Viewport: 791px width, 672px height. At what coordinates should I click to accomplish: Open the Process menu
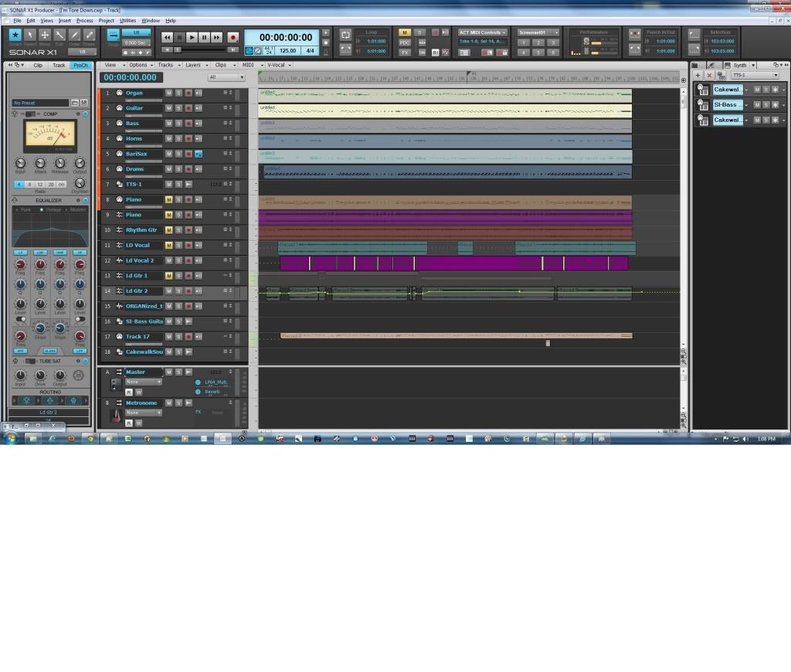click(84, 21)
